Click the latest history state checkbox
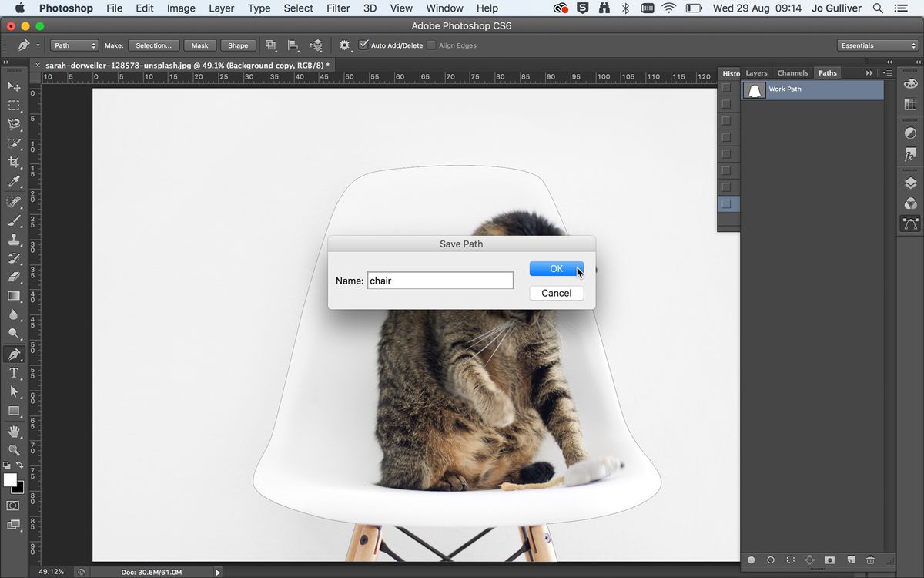The image size is (924, 578). click(726, 204)
